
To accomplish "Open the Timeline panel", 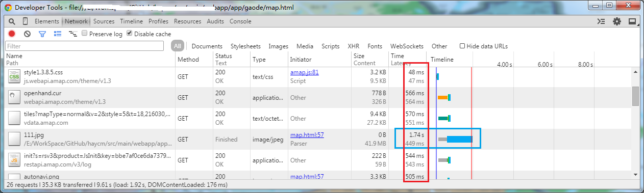I will click(132, 21).
